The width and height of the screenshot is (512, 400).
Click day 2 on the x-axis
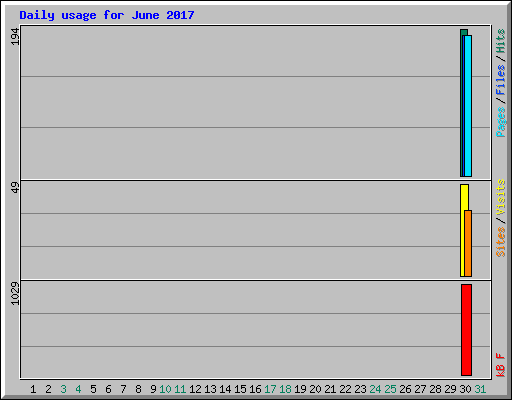[48, 389]
